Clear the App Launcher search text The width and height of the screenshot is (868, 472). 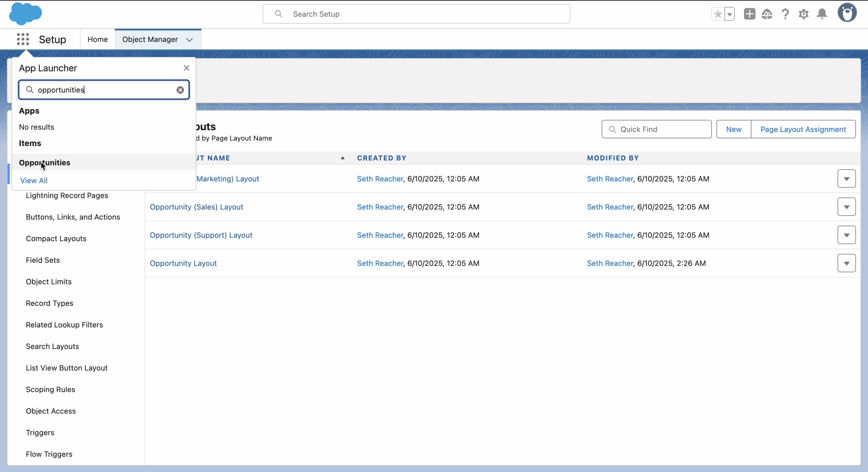click(x=180, y=90)
